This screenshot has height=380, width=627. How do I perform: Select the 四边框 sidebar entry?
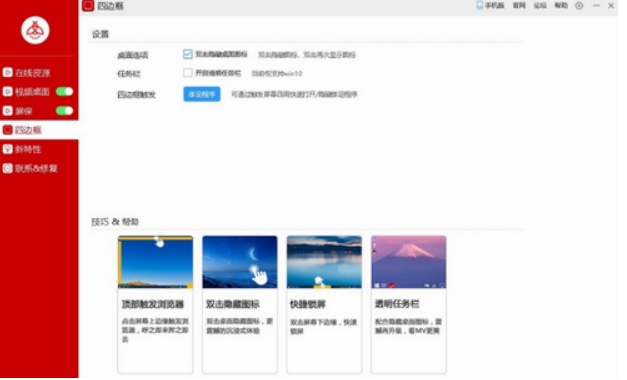pyautogui.click(x=39, y=130)
